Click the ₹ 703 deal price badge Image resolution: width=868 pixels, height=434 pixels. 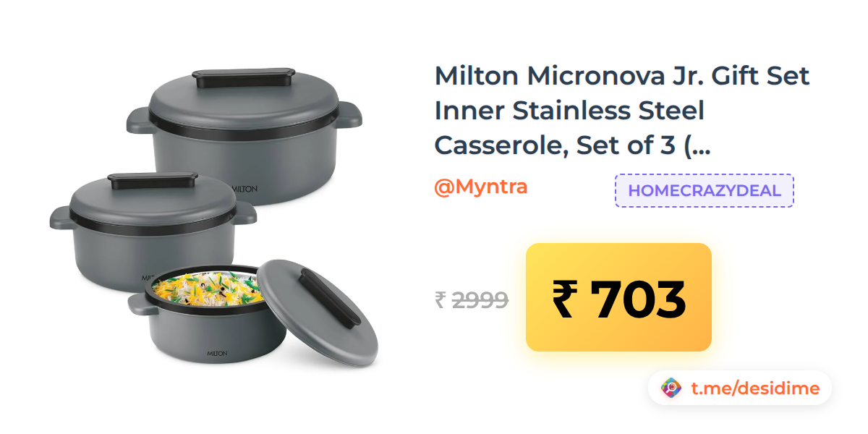[x=618, y=297]
